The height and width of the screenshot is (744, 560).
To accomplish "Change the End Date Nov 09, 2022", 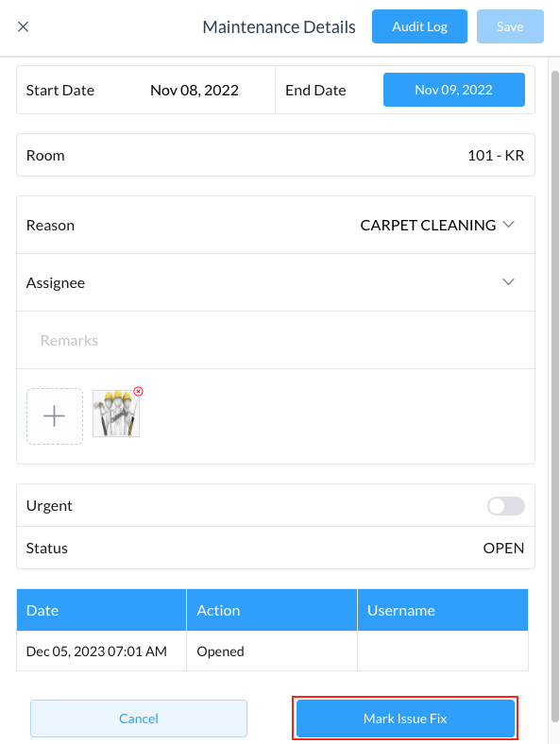I will point(454,90).
